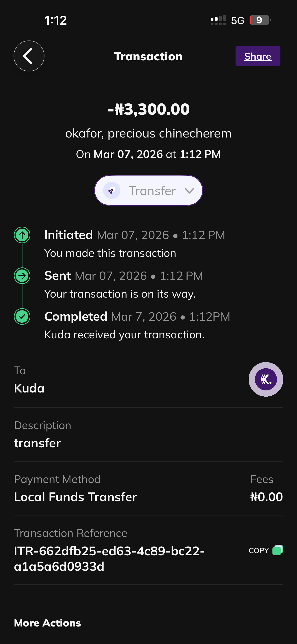Tap the back arrow button
The width and height of the screenshot is (297, 644).
point(29,56)
